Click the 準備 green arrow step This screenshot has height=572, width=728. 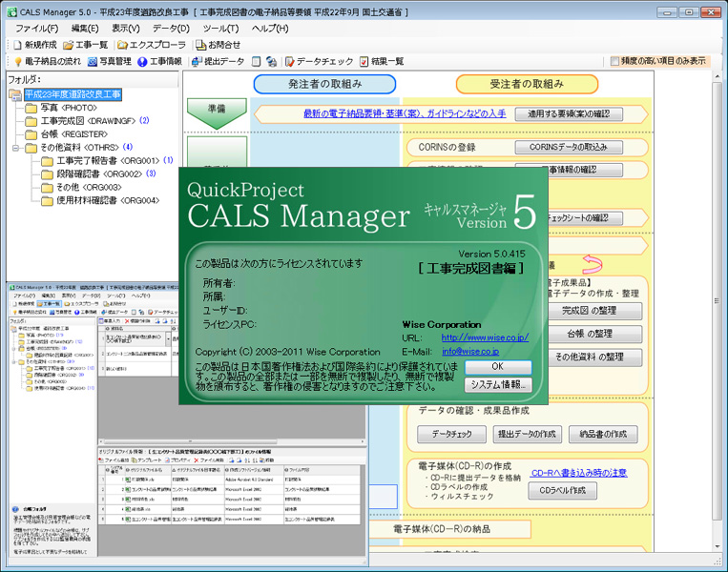(x=217, y=112)
